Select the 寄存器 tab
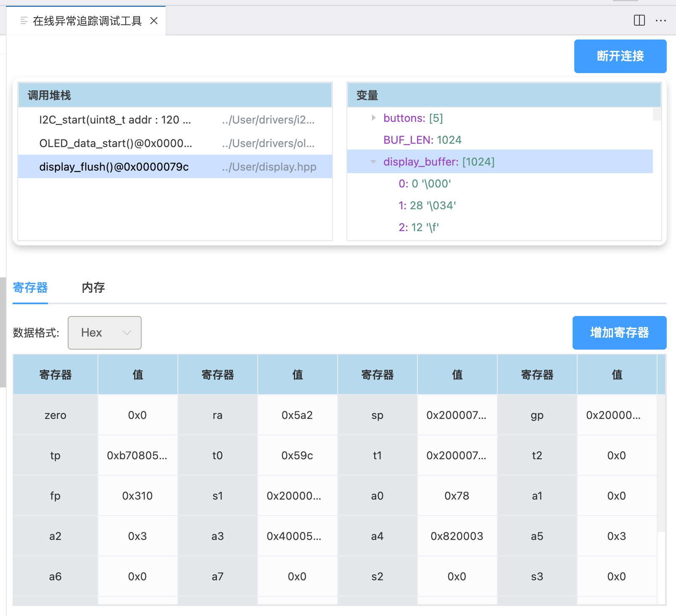Viewport: 676px width, 616px height. click(x=30, y=288)
